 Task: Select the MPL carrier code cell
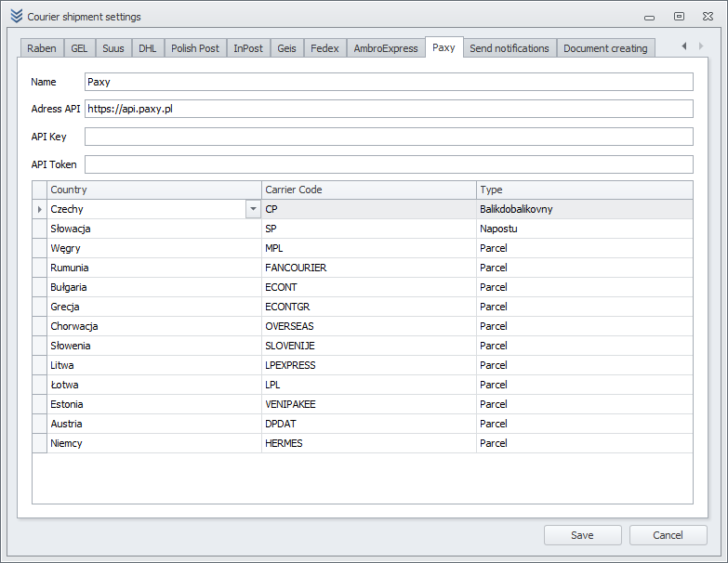coord(369,248)
